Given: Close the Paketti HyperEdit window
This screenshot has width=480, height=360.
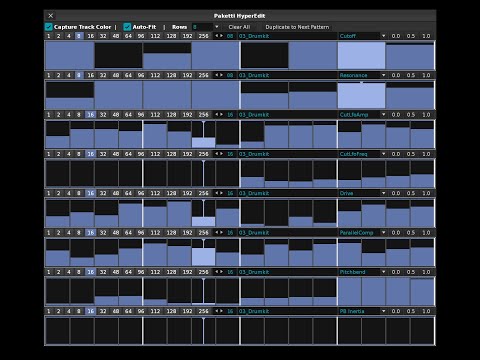Looking at the screenshot, I should point(51,16).
